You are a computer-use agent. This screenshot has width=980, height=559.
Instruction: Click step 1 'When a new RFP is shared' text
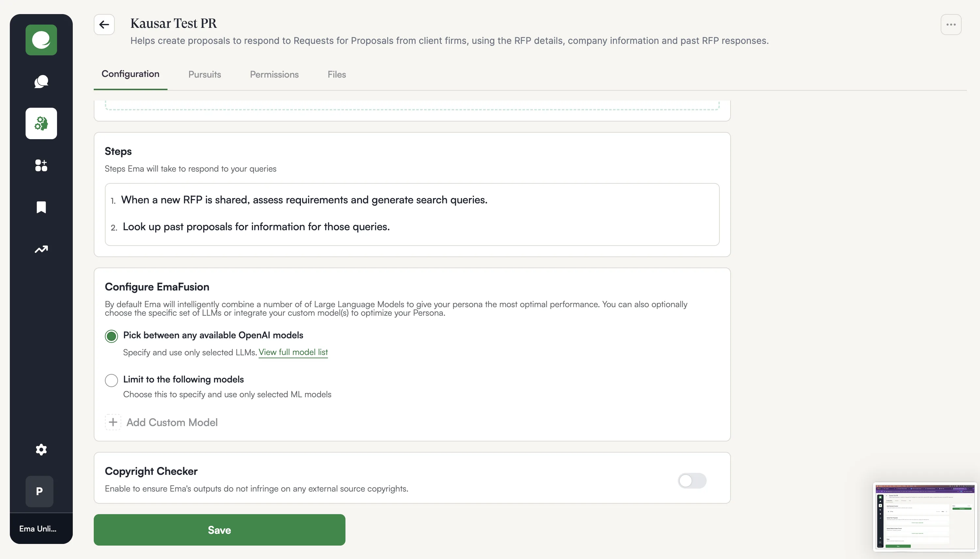point(304,200)
